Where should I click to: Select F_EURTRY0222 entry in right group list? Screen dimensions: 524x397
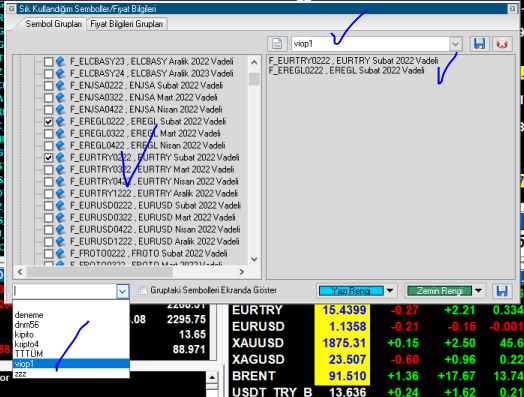(354, 61)
